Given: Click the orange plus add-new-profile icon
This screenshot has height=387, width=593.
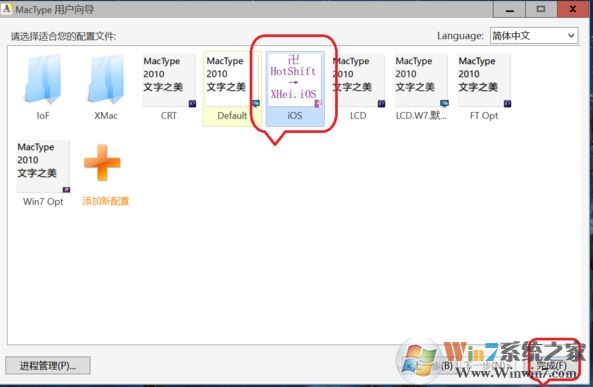Looking at the screenshot, I should (x=102, y=163).
